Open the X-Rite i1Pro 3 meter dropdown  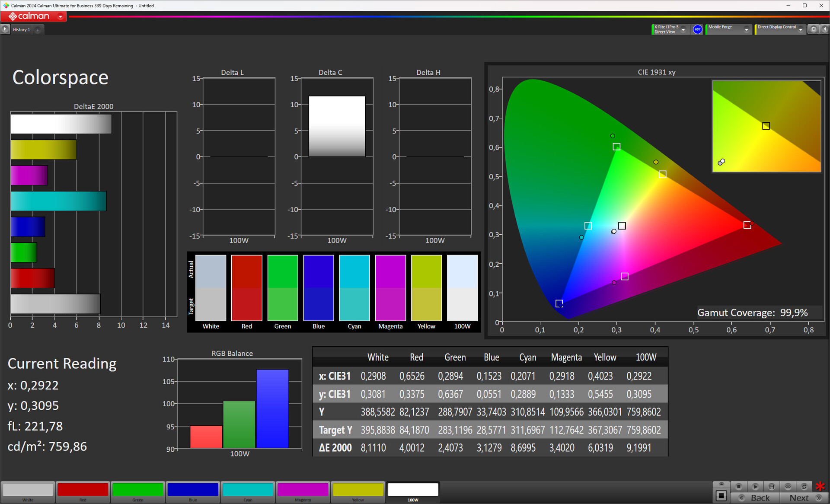click(x=683, y=29)
